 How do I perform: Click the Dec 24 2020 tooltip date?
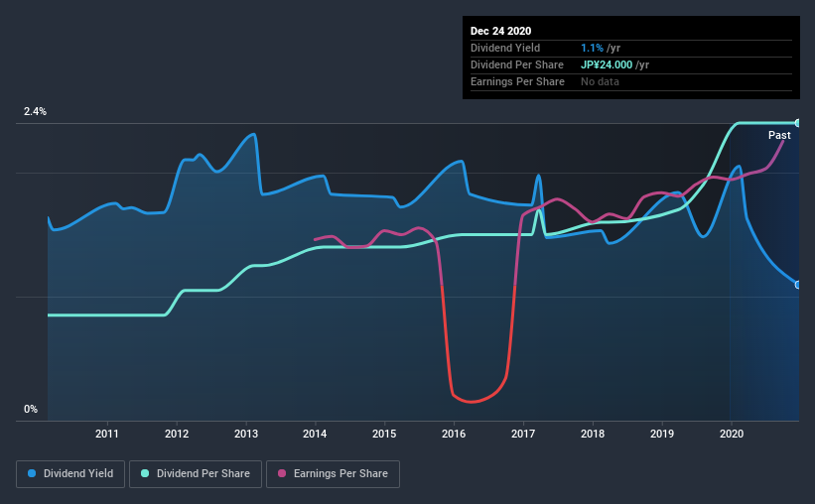tap(500, 31)
